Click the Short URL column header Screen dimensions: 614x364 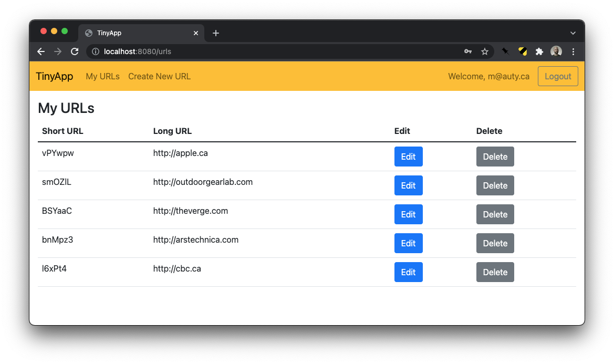(63, 131)
